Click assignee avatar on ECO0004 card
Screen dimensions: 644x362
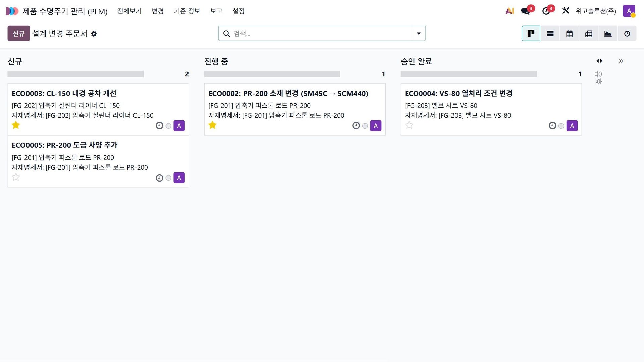coord(572,126)
